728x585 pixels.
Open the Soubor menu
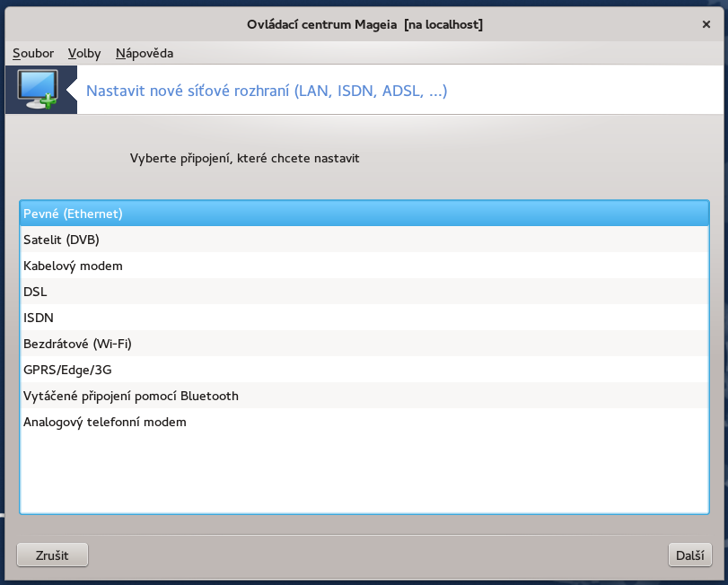33,53
